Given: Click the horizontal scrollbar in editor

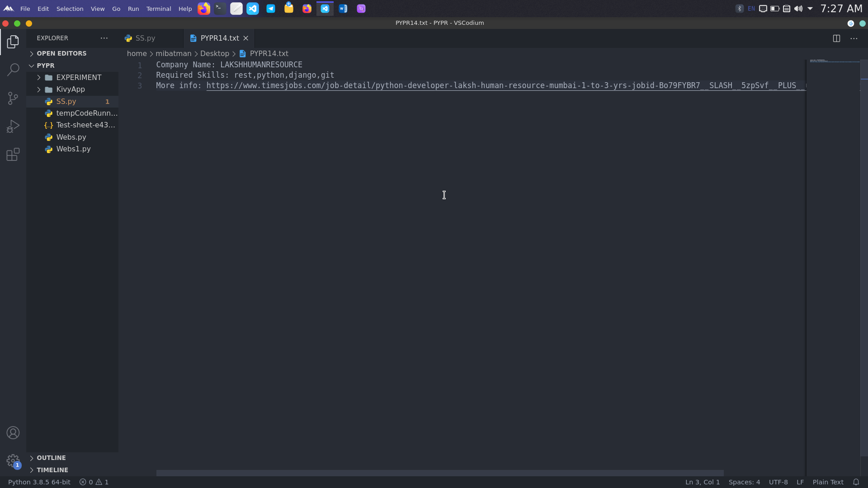Looking at the screenshot, I should click(x=439, y=473).
